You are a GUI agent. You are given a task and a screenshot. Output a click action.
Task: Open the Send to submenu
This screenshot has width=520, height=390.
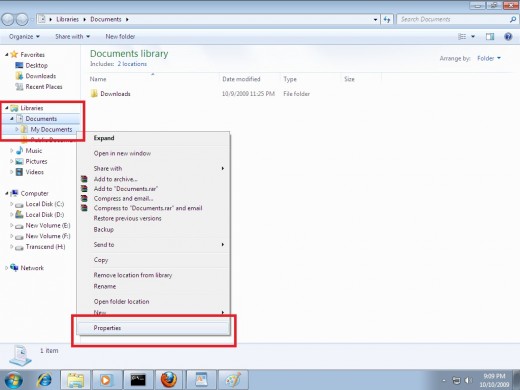[x=154, y=245]
